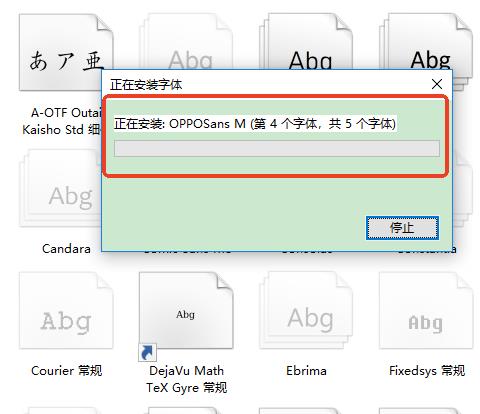
Task: Click the Ebrima font name label
Action: pyautogui.click(x=306, y=371)
